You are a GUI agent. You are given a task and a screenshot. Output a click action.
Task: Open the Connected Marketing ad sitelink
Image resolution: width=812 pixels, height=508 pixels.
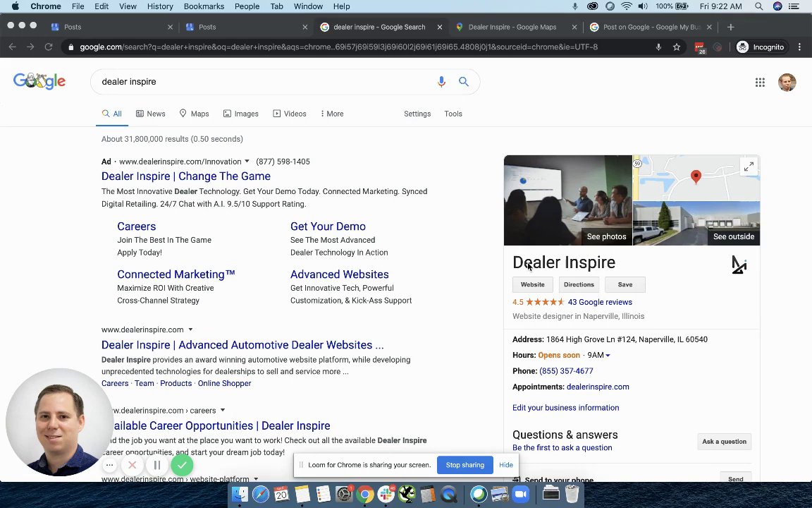pos(176,274)
